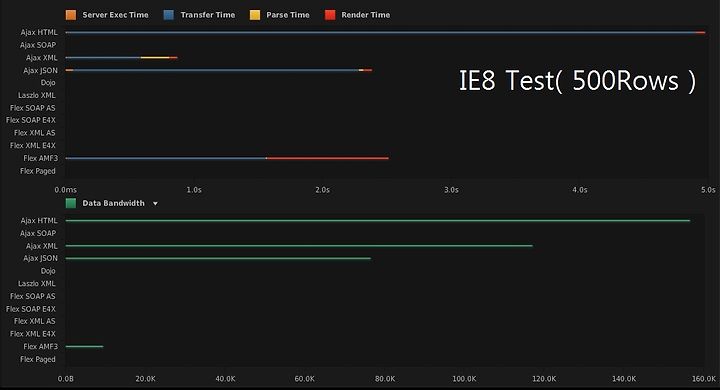The image size is (720, 390).
Task: Select the Transfer Time legend label
Action: (x=208, y=15)
